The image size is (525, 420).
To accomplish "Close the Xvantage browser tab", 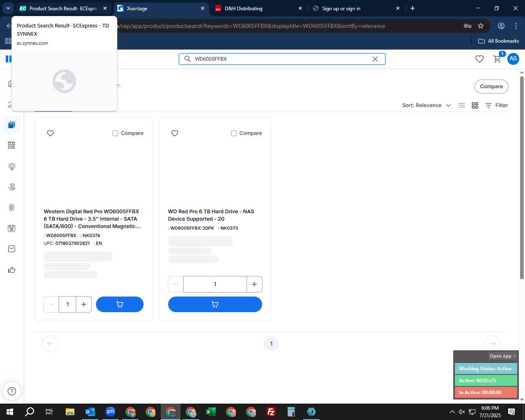I will pyautogui.click(x=203, y=8).
